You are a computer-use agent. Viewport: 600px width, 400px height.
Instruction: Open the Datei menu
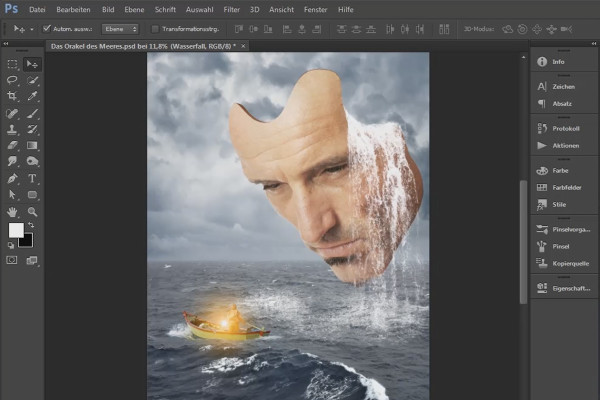pyautogui.click(x=37, y=10)
